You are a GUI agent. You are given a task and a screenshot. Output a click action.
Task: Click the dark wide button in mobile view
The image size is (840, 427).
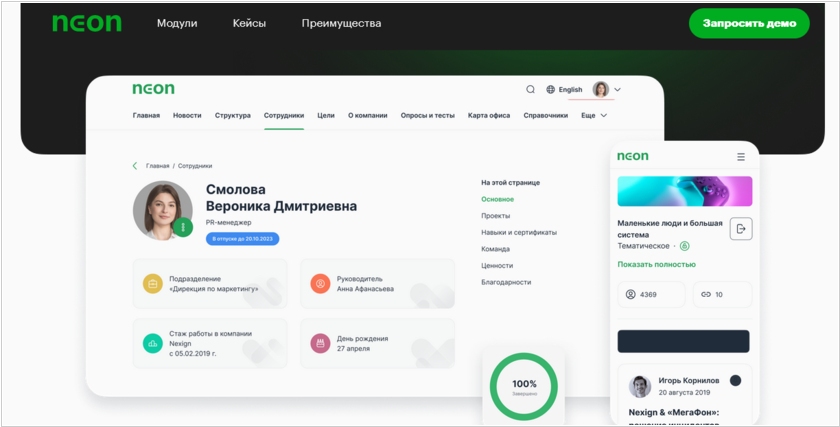[684, 341]
